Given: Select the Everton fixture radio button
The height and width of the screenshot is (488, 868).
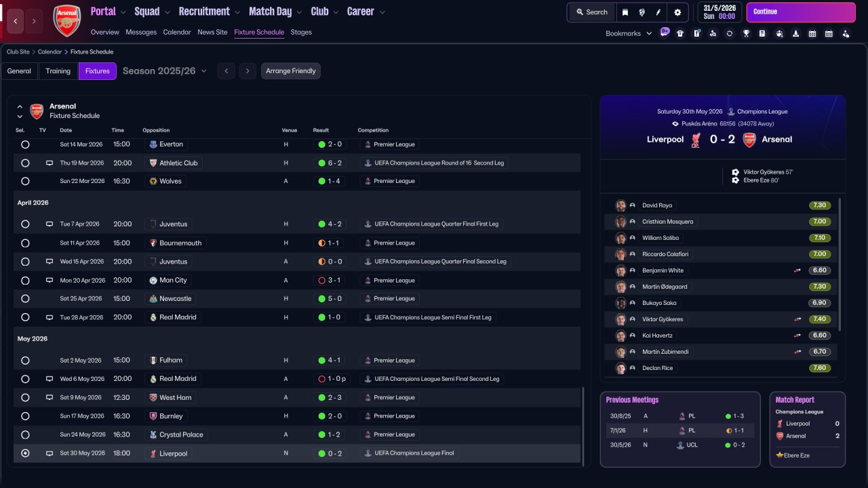Looking at the screenshot, I should (x=25, y=144).
